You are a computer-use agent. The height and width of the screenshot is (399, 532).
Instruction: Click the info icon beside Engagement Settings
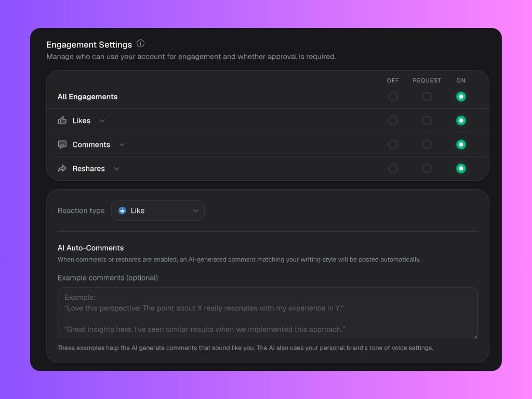point(140,44)
